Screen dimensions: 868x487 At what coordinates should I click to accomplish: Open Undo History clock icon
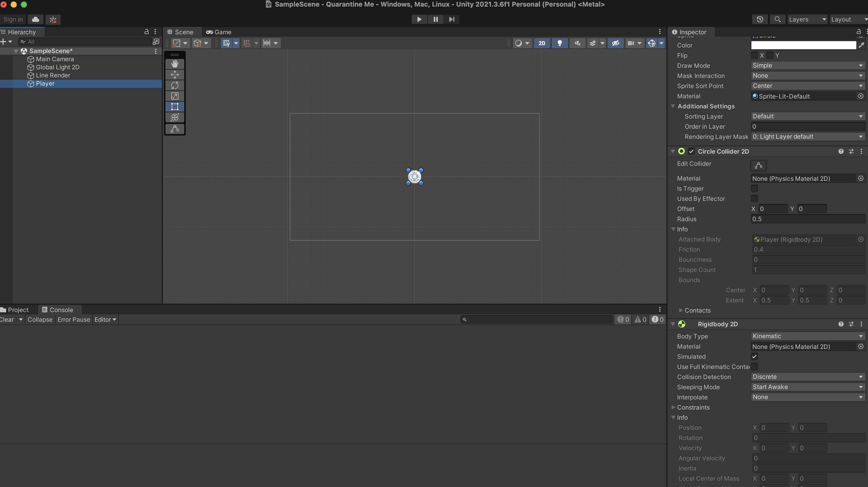[760, 20]
